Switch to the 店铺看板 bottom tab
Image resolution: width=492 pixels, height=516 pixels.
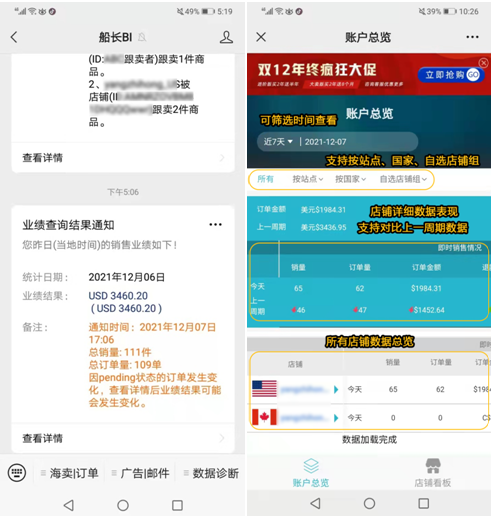[x=433, y=473]
